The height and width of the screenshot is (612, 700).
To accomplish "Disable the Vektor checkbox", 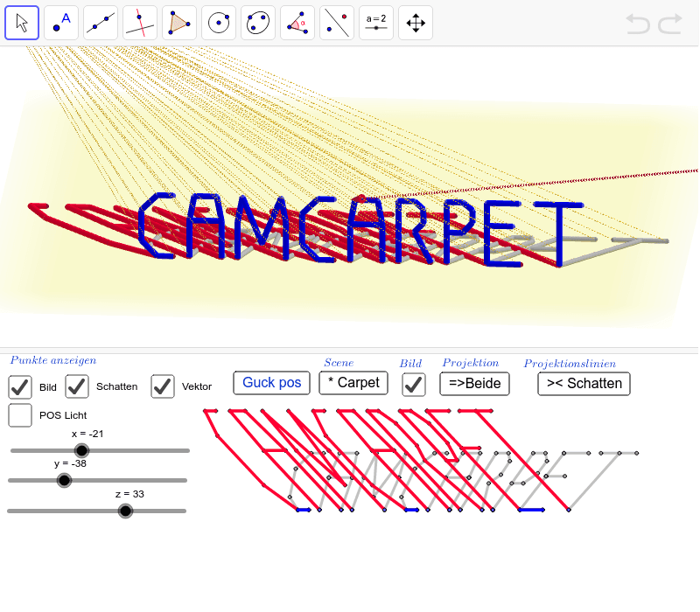I will 162,386.
